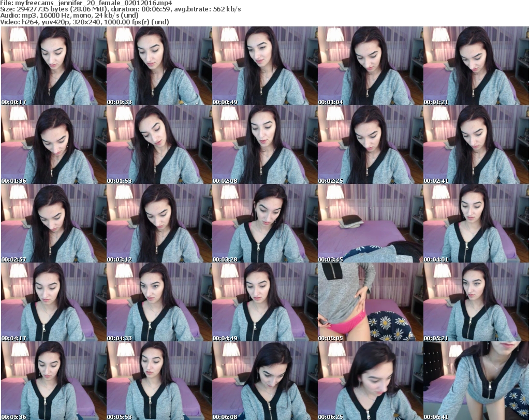Screen dimensions: 530x420
Task: Choose the frame at 00:02:41
Action: click(x=476, y=144)
